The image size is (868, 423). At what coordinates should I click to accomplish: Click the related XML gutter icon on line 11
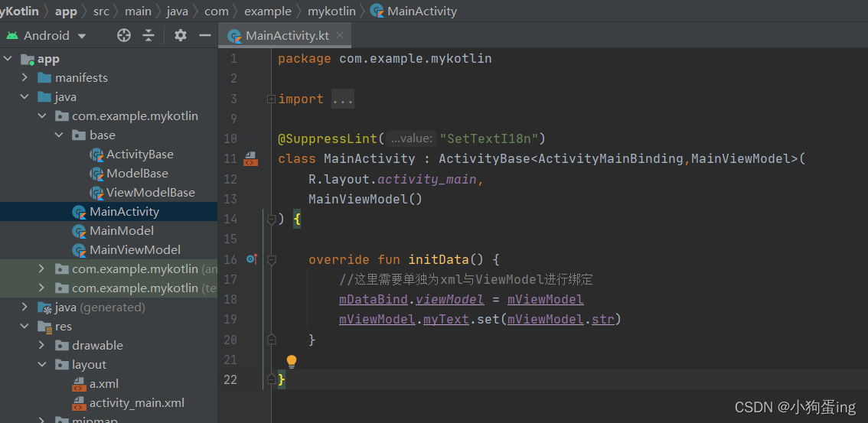tap(250, 158)
